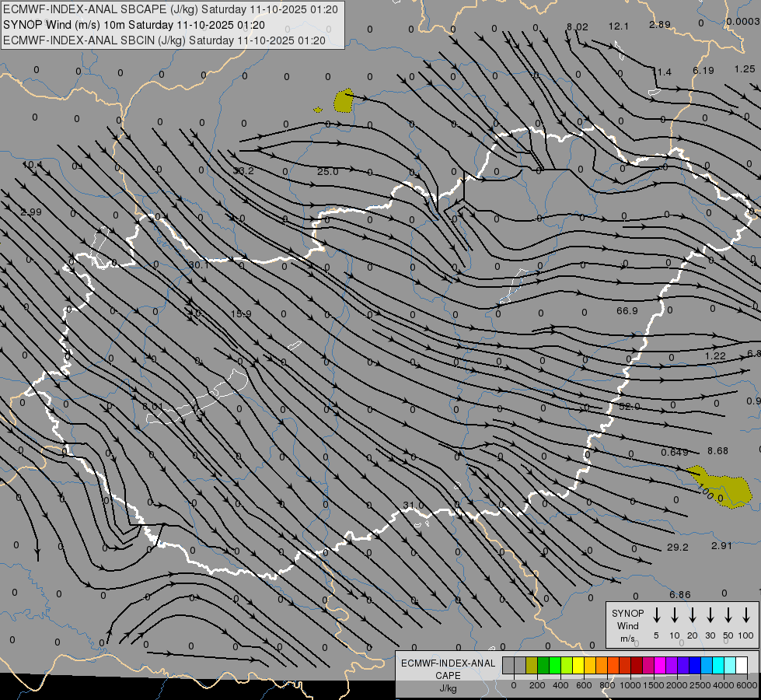Screen dimensions: 761x700
Task: Pick the white swatch at legend end
Action: 742,665
